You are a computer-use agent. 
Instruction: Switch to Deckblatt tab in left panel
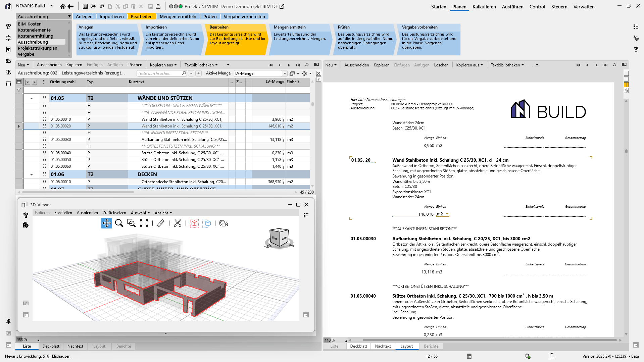(x=51, y=346)
